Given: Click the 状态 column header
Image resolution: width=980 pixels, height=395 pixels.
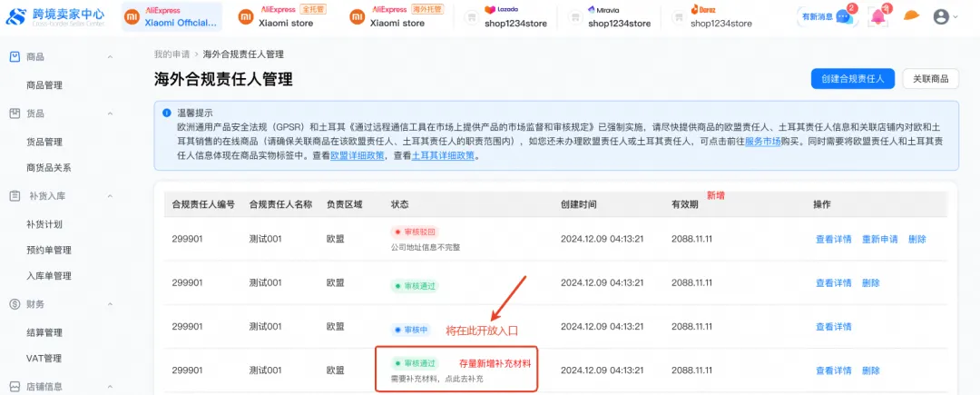Looking at the screenshot, I should [x=399, y=204].
